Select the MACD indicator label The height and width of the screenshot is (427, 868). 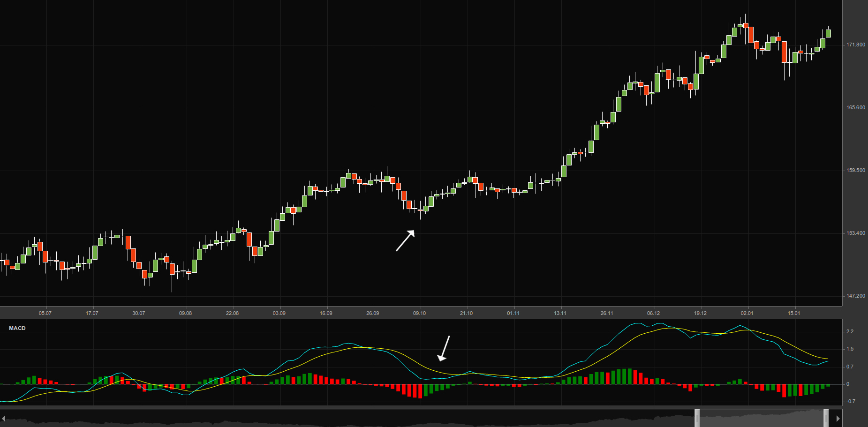[x=17, y=328]
